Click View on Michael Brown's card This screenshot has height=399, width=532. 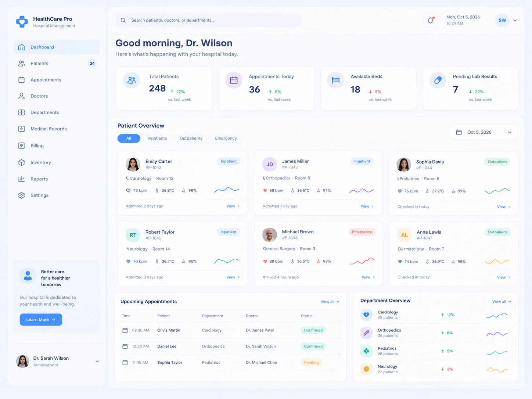[x=368, y=277]
